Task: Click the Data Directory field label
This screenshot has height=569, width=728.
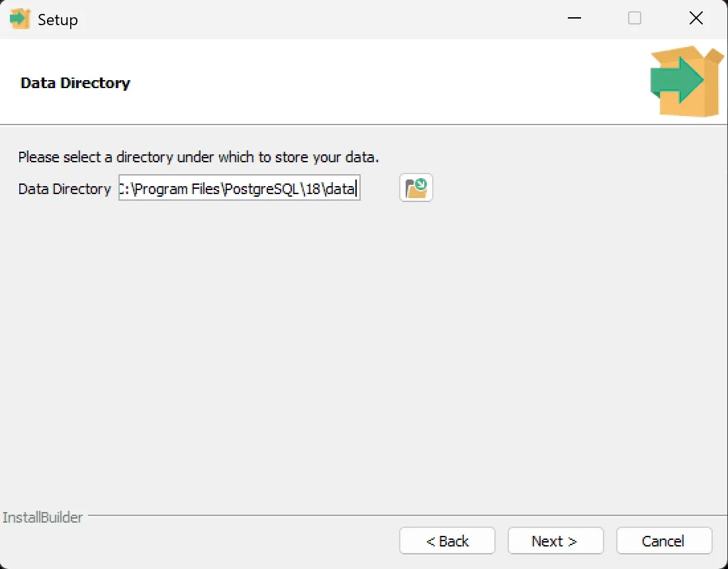Action: (64, 189)
